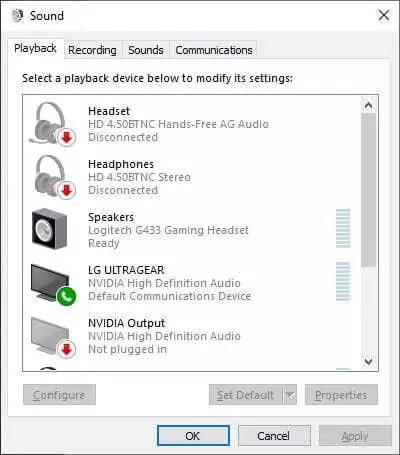This screenshot has height=455, width=400.
Task: Select the Headset device icon
Action: click(x=52, y=124)
